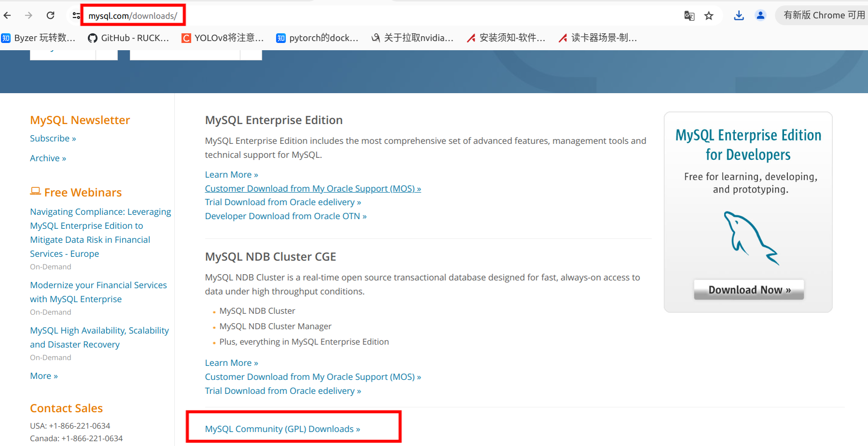Image resolution: width=868 pixels, height=446 pixels.
Task: Click Learn More under Enterprise Edition
Action: [232, 175]
